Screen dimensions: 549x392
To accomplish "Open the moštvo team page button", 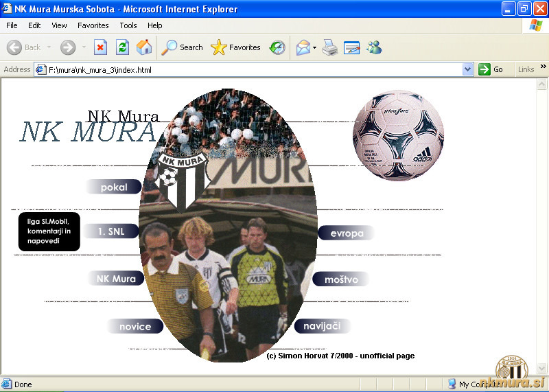I will click(342, 279).
